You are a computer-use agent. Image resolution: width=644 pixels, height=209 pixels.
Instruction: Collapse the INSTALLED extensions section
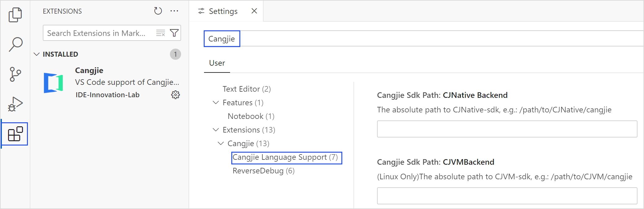[x=37, y=54]
